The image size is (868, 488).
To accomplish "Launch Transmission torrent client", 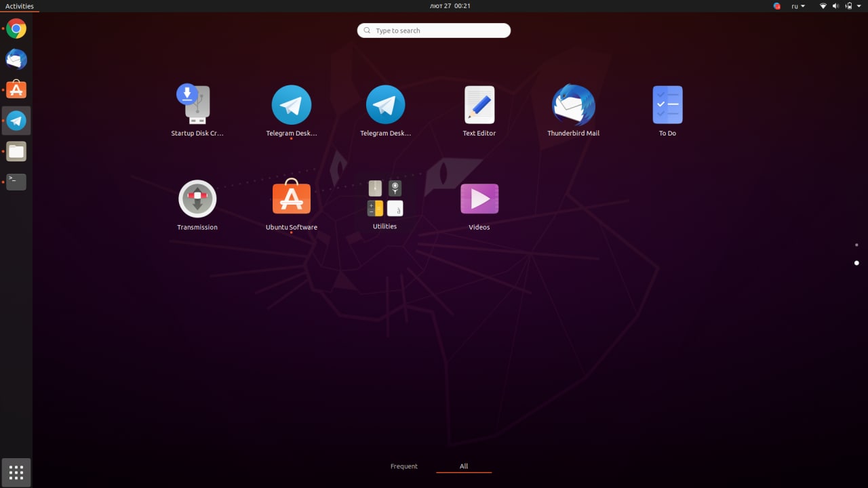I will tap(197, 205).
